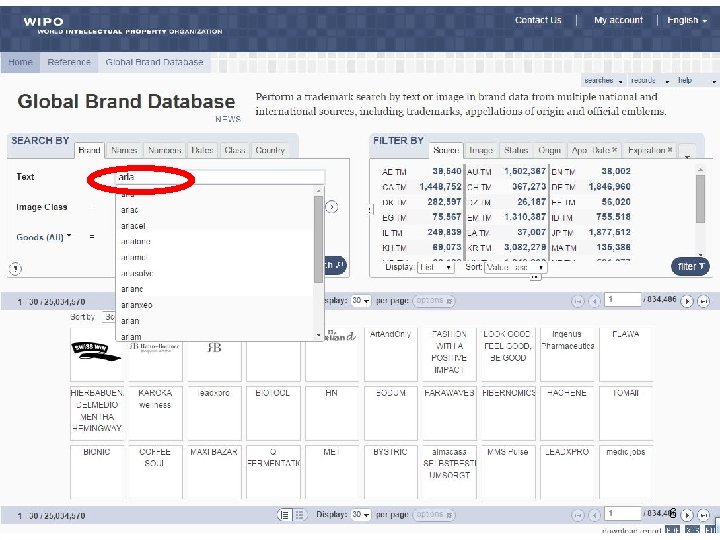Switch to list view icon in bottom bar
The height and width of the screenshot is (540, 720).
285,515
